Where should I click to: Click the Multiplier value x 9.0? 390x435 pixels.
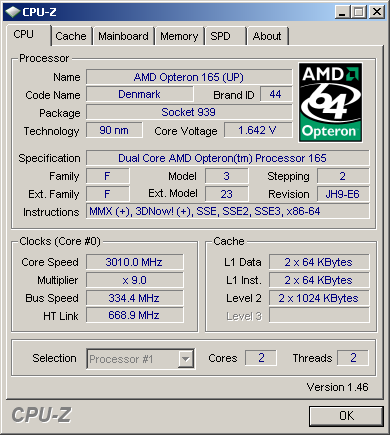pyautogui.click(x=135, y=280)
